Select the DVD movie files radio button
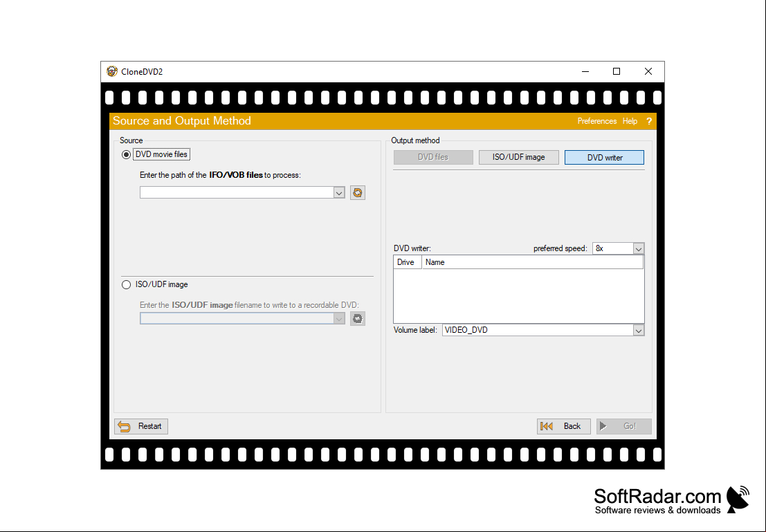 pyautogui.click(x=126, y=154)
